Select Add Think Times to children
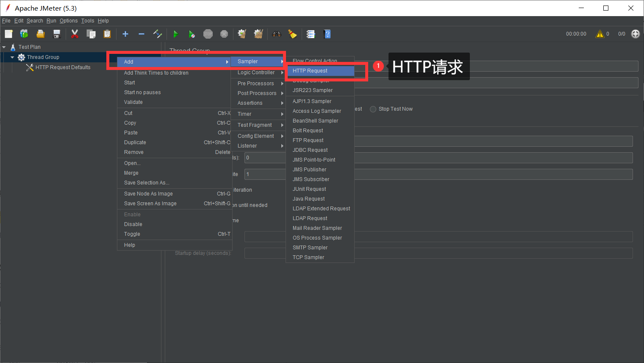 (x=175, y=73)
